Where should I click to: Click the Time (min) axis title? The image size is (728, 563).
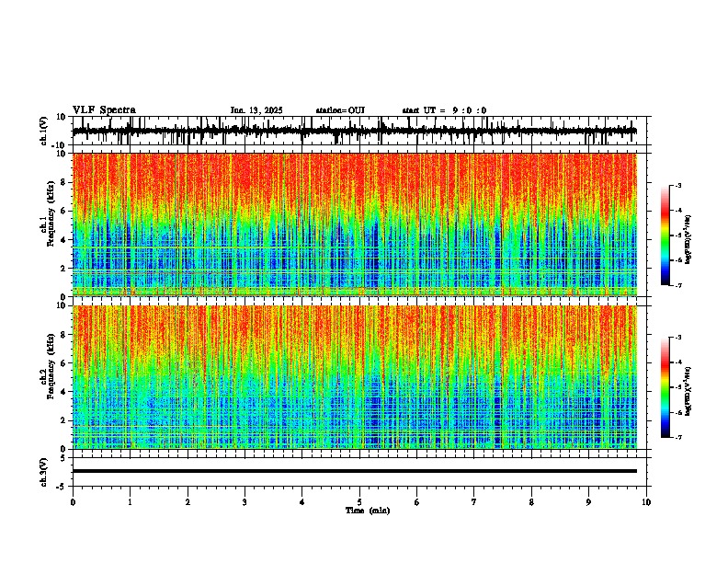point(368,511)
